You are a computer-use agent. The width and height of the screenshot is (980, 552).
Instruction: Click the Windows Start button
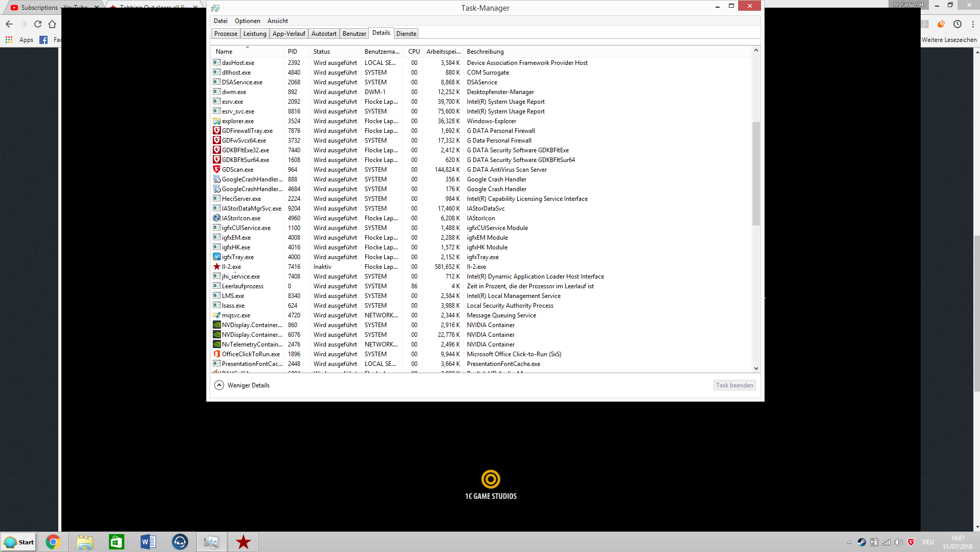point(19,542)
